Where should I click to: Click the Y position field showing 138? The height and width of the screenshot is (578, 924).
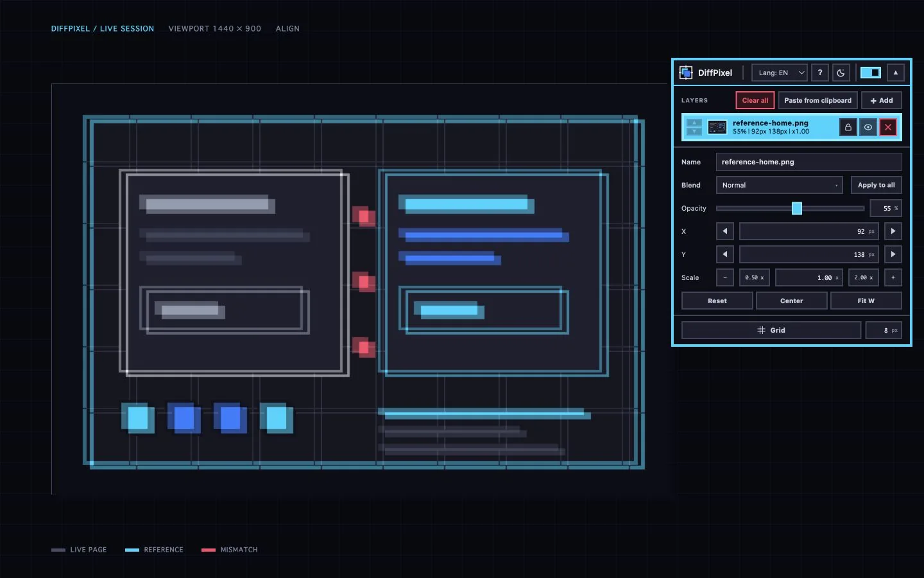pyautogui.click(x=809, y=254)
